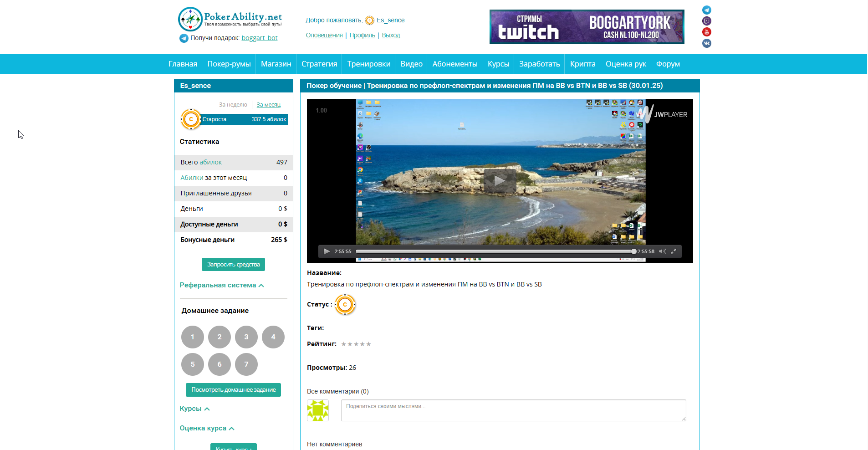Enter fullscreen with the player expand icon

click(x=674, y=251)
